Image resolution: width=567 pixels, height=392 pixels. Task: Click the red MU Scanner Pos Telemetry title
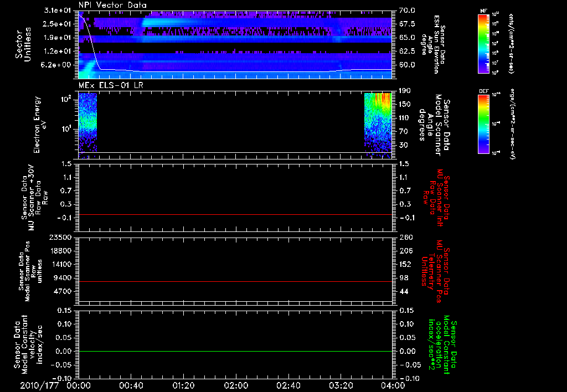coord(435,271)
